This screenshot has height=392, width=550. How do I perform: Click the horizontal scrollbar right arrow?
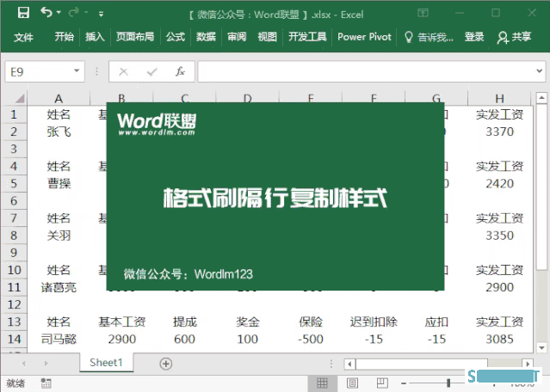(x=528, y=364)
